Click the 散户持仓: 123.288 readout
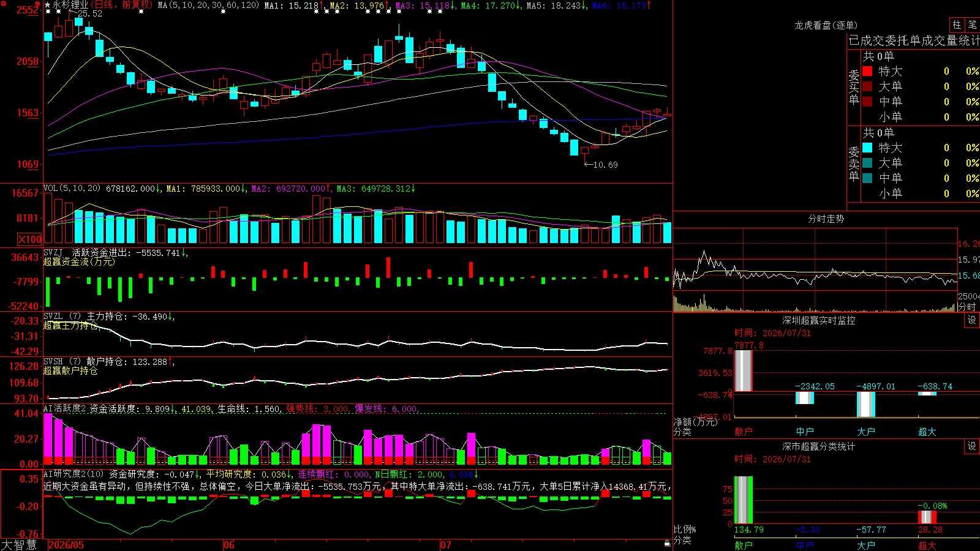This screenshot has width=980, height=551. click(127, 362)
